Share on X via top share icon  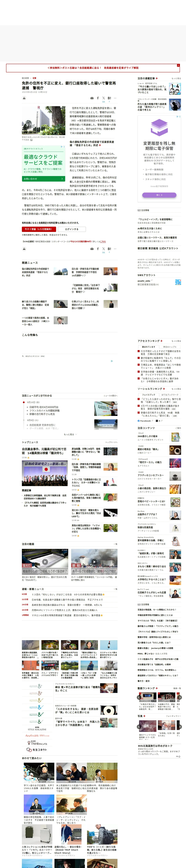104,98
